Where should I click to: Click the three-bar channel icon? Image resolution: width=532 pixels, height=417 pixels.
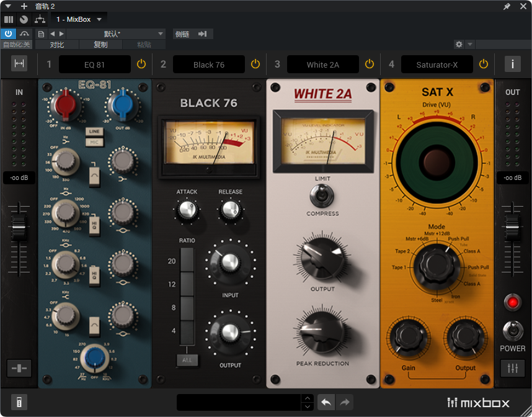point(9,19)
